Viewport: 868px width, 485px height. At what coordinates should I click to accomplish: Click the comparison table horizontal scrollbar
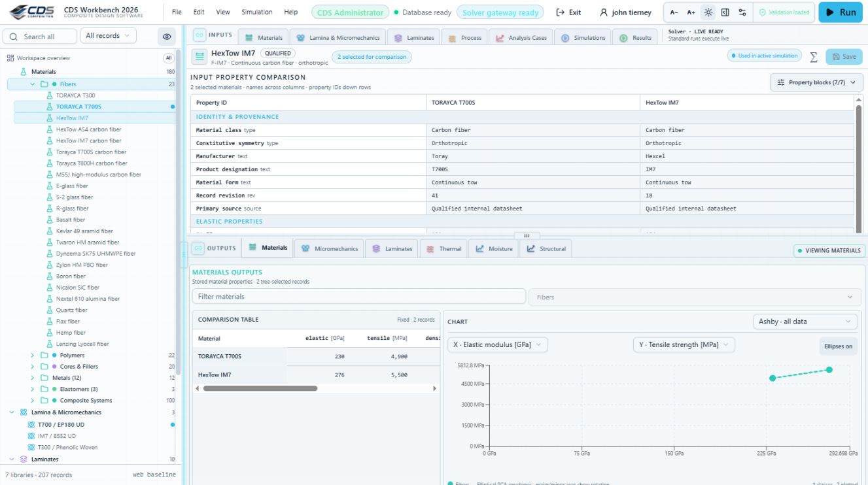(x=260, y=388)
